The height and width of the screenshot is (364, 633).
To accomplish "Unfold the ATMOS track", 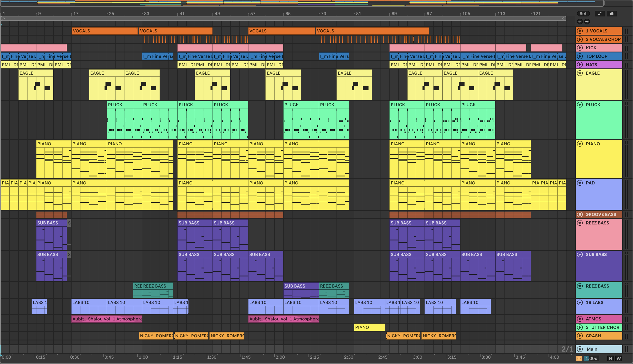I will coord(580,319).
